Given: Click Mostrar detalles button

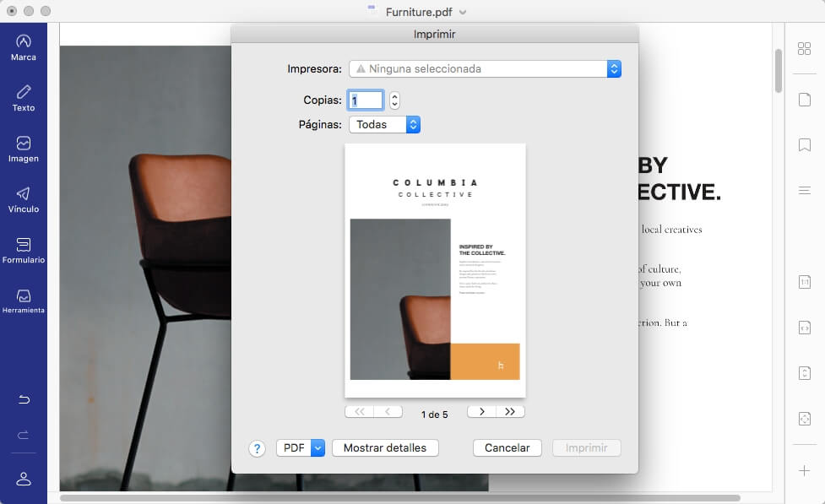Looking at the screenshot, I should click(385, 447).
